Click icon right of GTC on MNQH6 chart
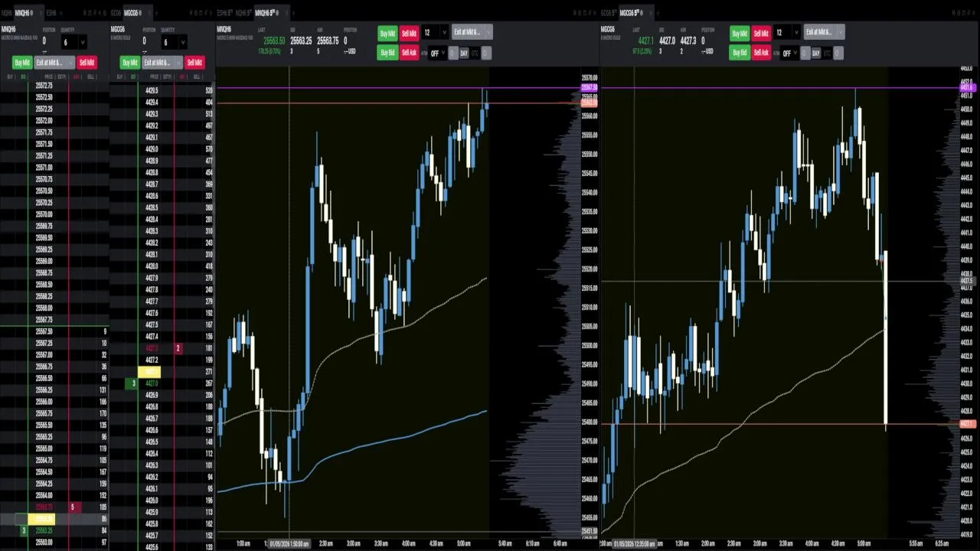This screenshot has width=980, height=551. point(486,53)
